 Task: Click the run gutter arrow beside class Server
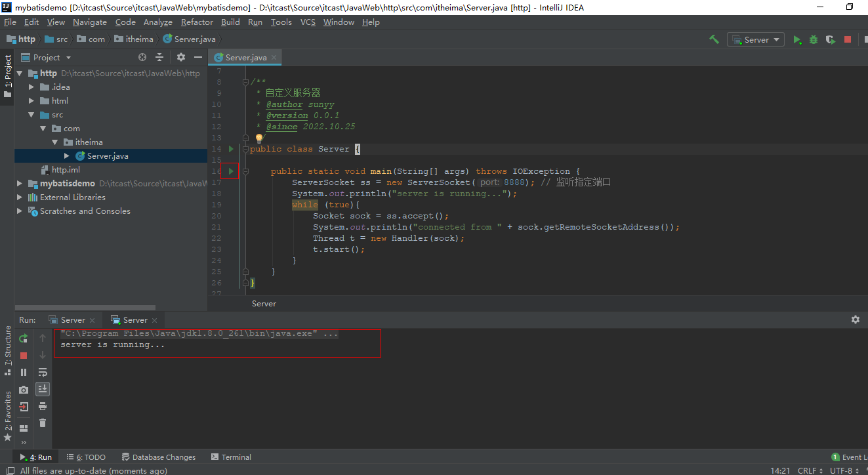pyautogui.click(x=231, y=149)
